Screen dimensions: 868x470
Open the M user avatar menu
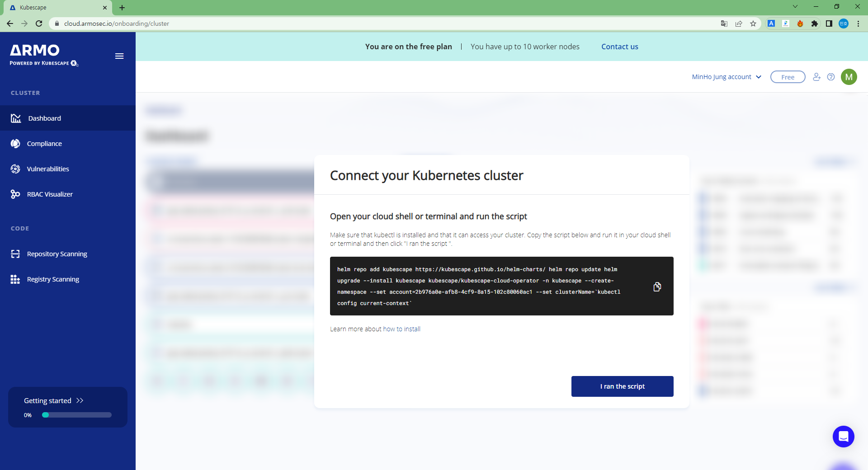[x=849, y=77]
